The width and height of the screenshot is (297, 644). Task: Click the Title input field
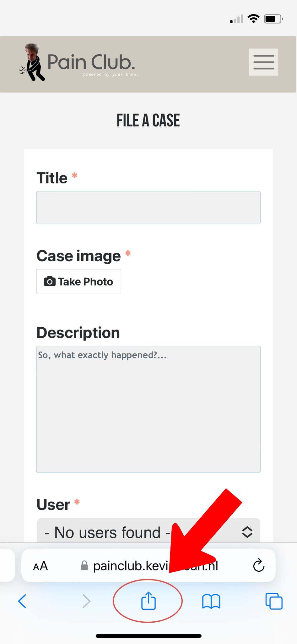148,208
